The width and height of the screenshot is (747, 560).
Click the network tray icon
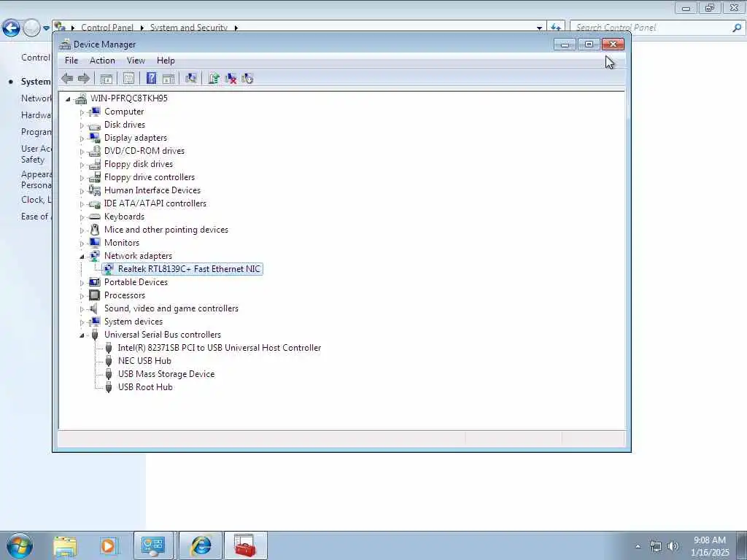click(656, 547)
